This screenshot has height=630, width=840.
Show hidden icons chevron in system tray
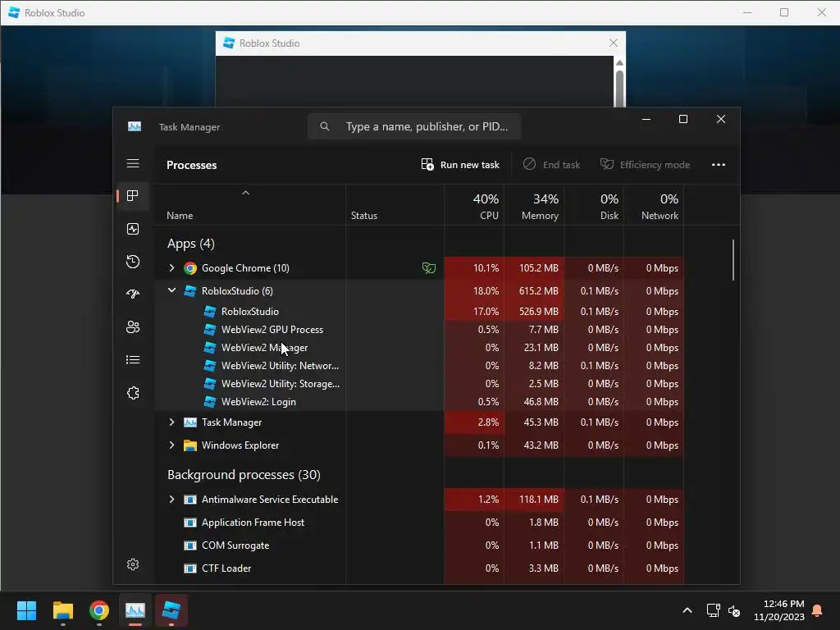tap(687, 610)
